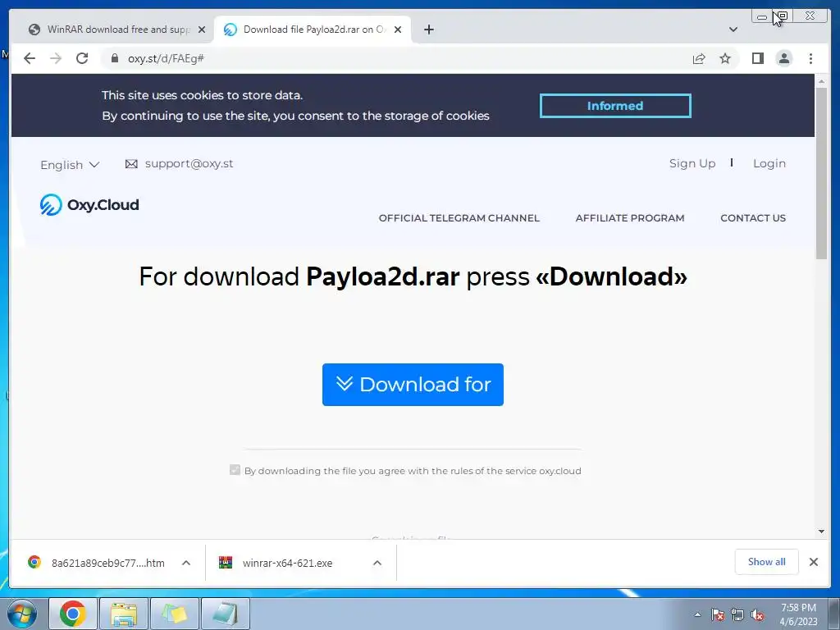Click the envelope icon beside support email
Viewport: 840px width, 630px height.
pos(131,164)
